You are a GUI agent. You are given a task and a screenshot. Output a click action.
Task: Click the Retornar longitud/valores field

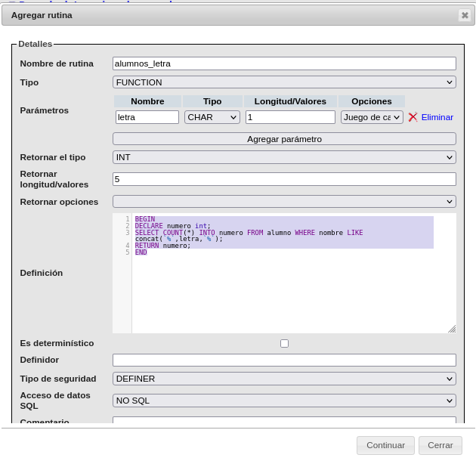pos(284,179)
